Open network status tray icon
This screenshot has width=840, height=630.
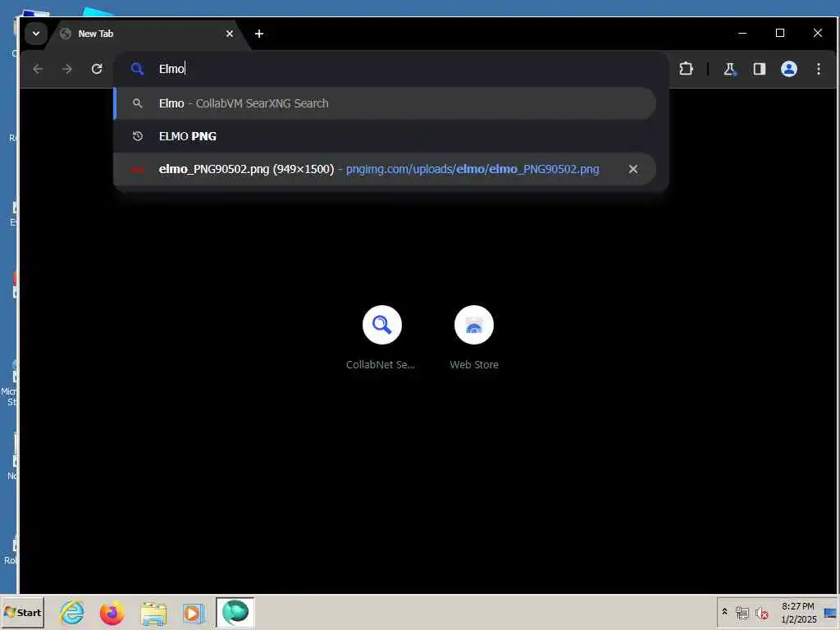[x=742, y=613]
